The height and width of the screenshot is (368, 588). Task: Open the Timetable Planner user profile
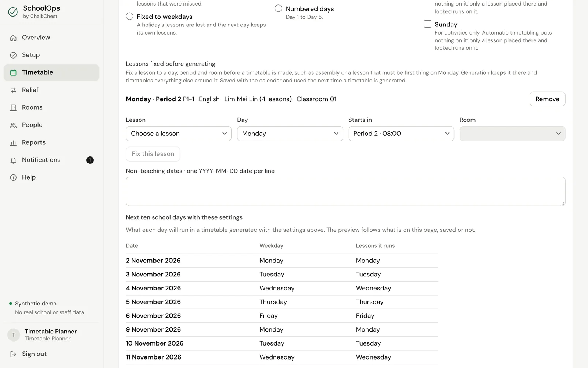(51, 335)
